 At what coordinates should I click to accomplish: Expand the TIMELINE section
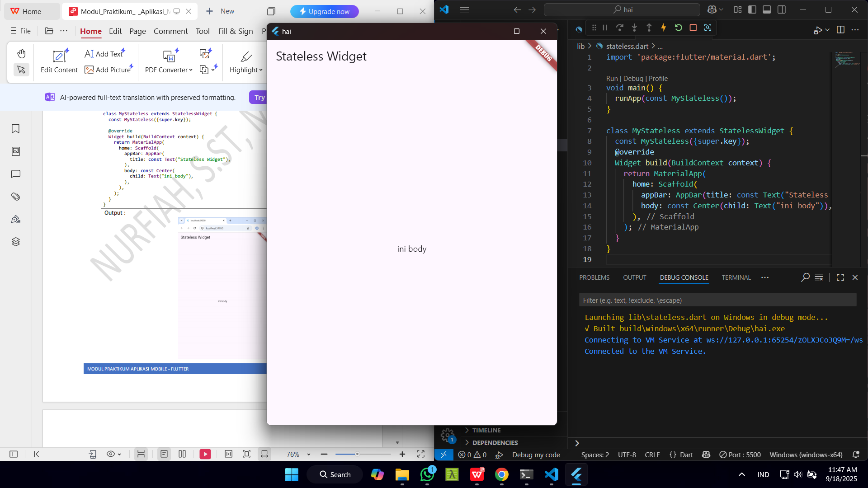486,430
